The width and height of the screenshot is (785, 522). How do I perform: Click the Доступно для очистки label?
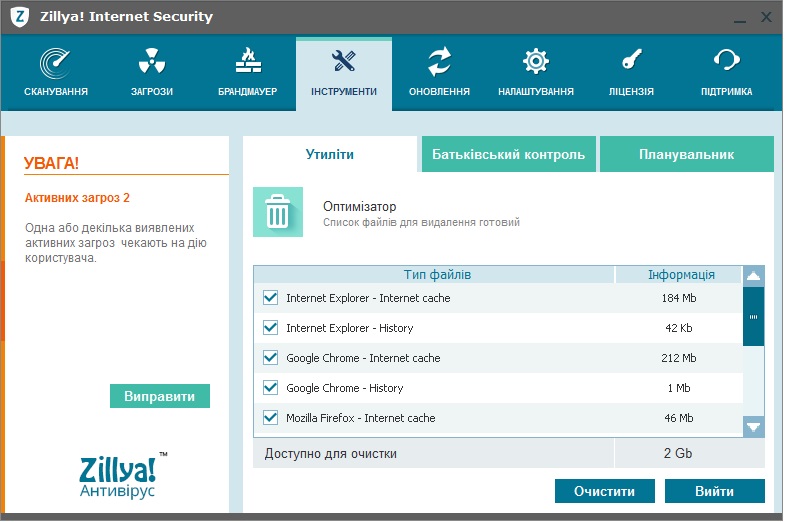331,453
